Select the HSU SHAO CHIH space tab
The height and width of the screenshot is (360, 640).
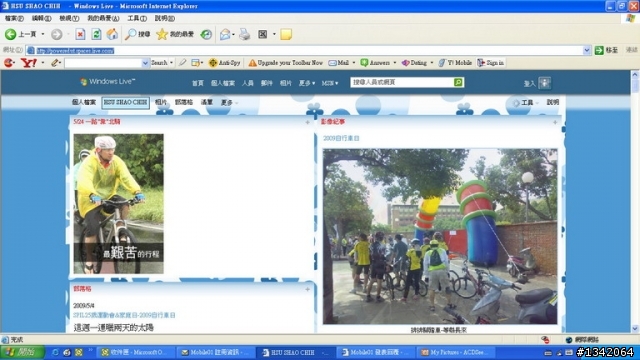125,102
